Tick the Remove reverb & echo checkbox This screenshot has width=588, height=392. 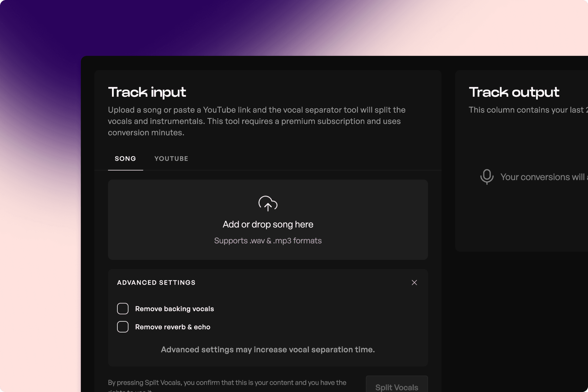pos(123,327)
